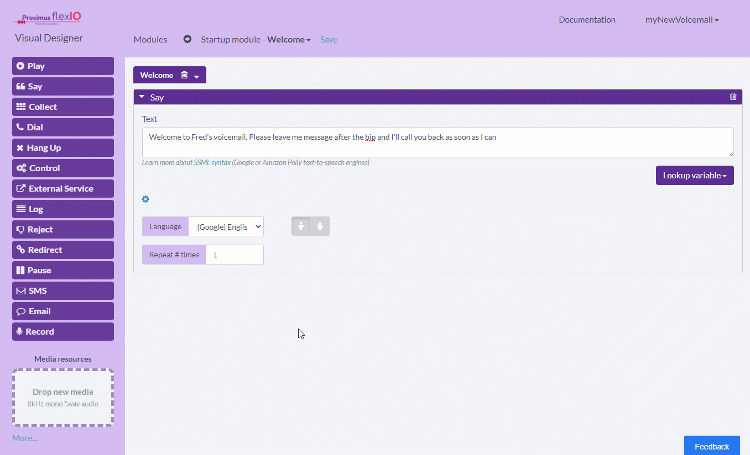Screen dimensions: 750x455
Task: Click the Visual Designer title
Action: point(48,38)
